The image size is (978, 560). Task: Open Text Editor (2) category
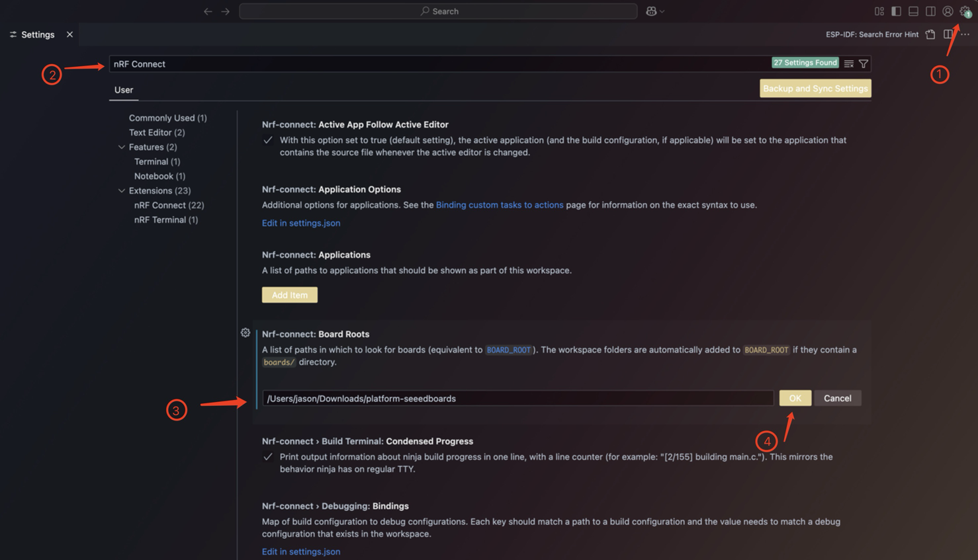[157, 132]
